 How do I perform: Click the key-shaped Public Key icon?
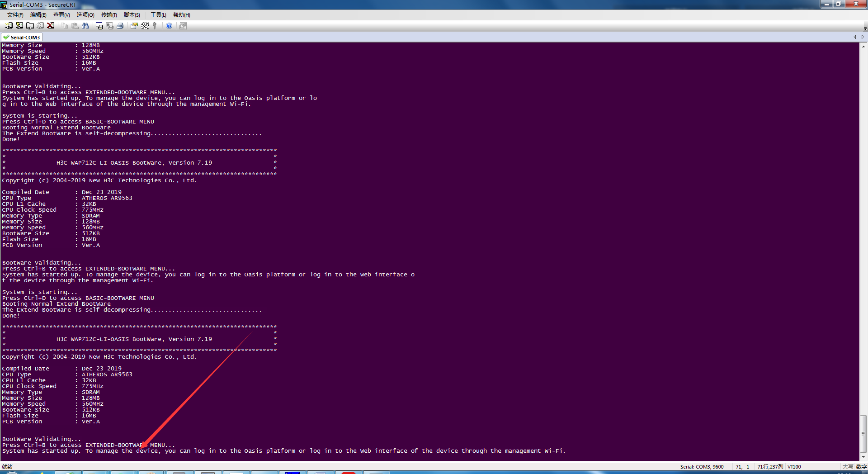tap(155, 26)
